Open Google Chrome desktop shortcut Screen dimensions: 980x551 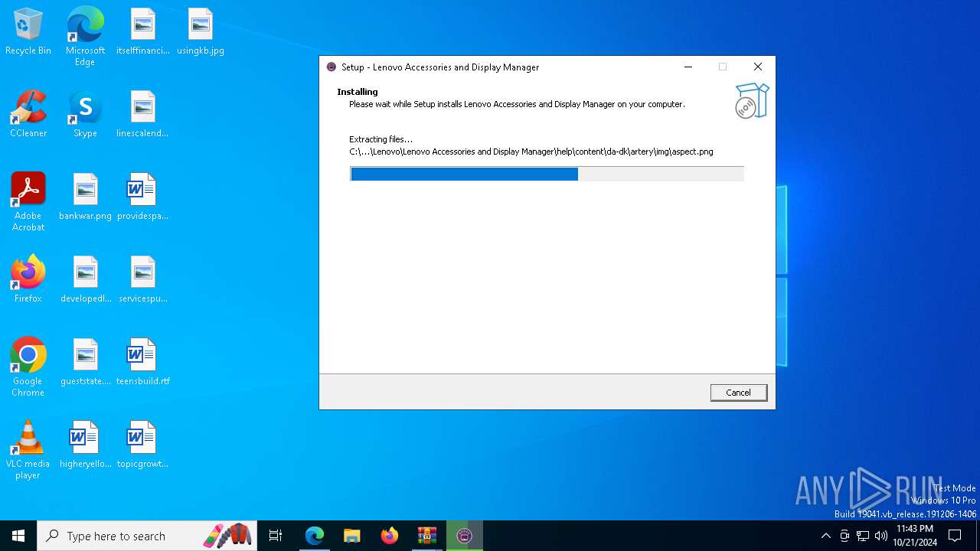point(28,367)
